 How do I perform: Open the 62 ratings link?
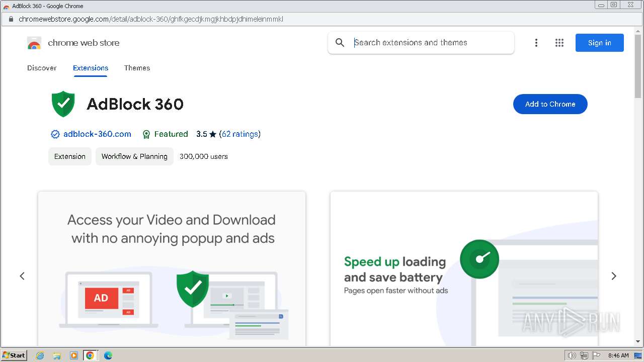(x=240, y=134)
